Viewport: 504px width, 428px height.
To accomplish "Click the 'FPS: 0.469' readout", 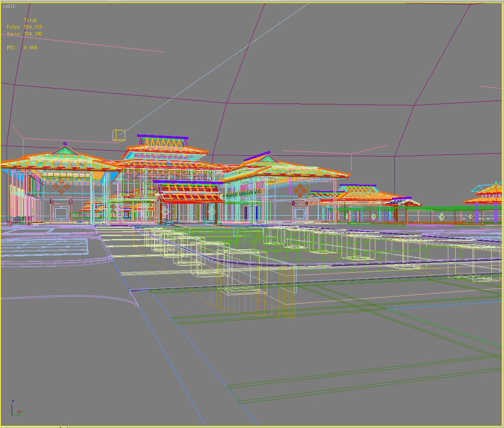I will coord(22,47).
